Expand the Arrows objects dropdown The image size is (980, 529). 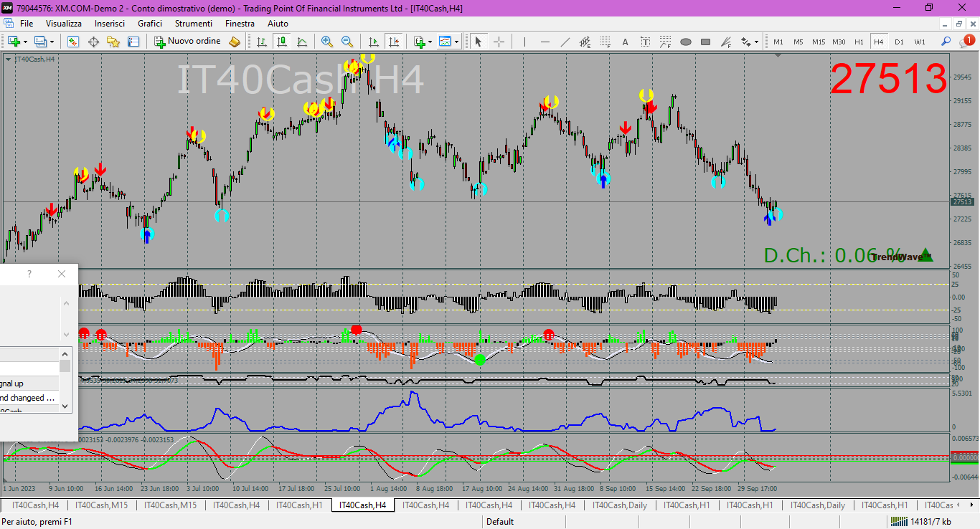756,42
